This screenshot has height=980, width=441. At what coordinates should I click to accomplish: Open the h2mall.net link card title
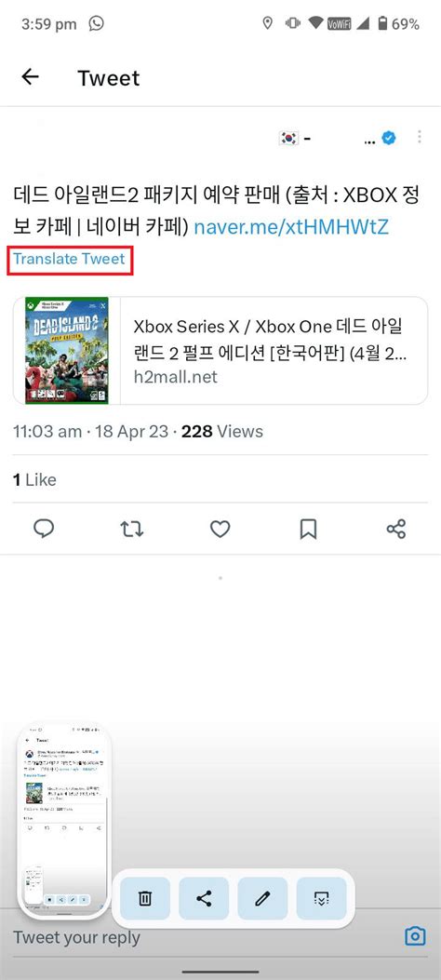point(271,341)
